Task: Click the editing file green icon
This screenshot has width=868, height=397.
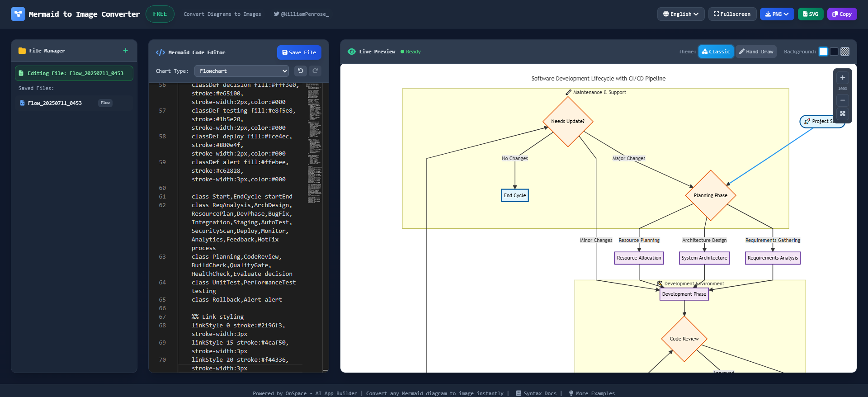Action: tap(21, 73)
